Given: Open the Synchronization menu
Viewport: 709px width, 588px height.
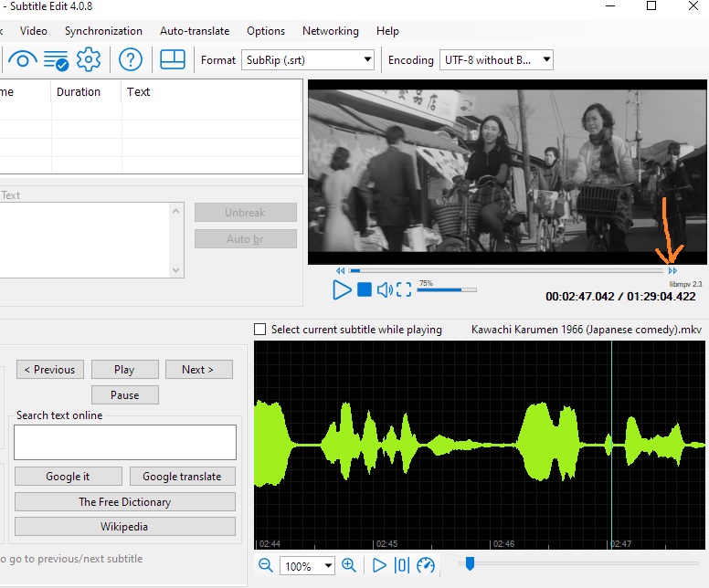Looking at the screenshot, I should tap(103, 31).
